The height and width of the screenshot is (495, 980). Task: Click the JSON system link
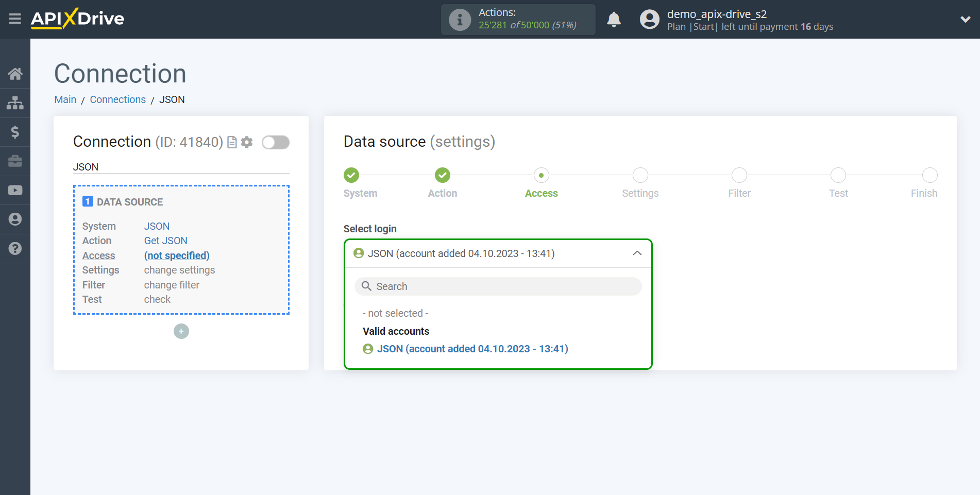pyautogui.click(x=157, y=226)
